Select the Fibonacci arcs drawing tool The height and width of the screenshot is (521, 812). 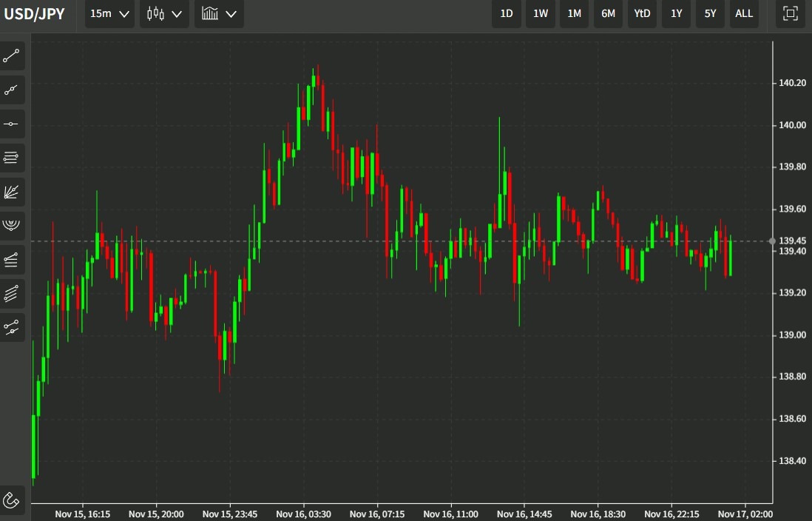click(x=11, y=226)
